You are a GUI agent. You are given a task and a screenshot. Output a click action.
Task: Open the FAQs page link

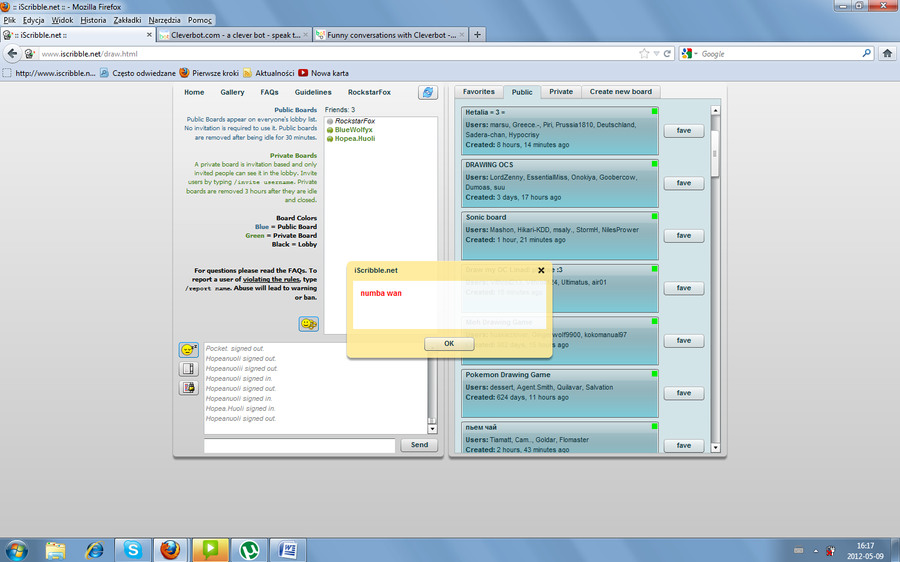(269, 92)
